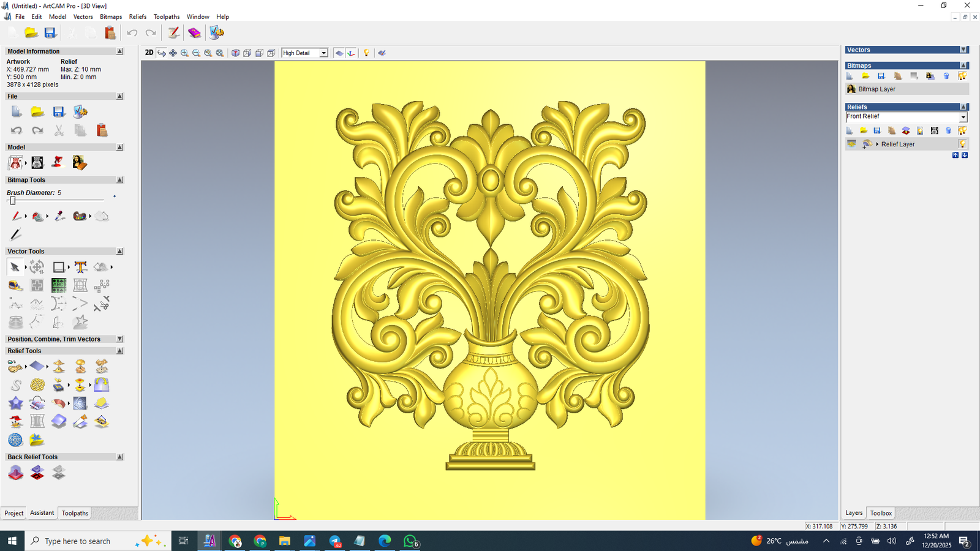This screenshot has height=551, width=980.
Task: Click the Zoom In icon in 3D toolbar
Action: click(x=184, y=53)
